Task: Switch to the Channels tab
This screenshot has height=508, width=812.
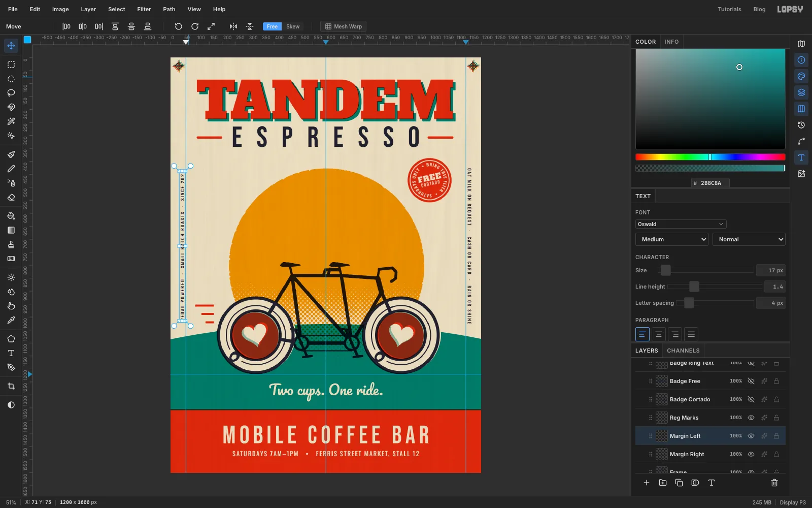Action: tap(683, 351)
